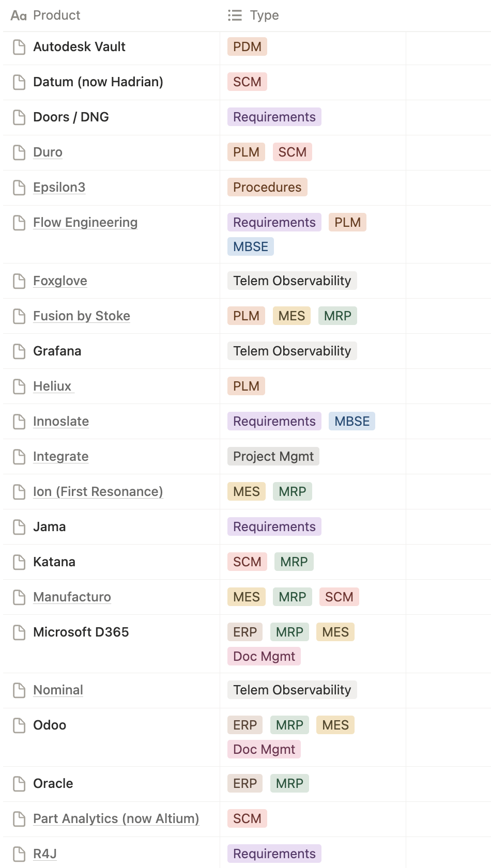
Task: Click the Project Mgmt tag for Integrate
Action: point(273,457)
